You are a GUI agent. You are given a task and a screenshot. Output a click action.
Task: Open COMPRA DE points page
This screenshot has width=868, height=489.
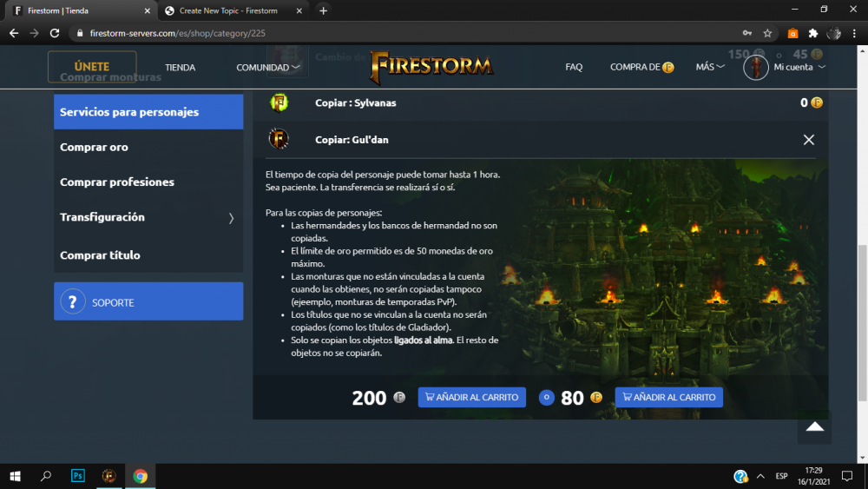click(641, 67)
